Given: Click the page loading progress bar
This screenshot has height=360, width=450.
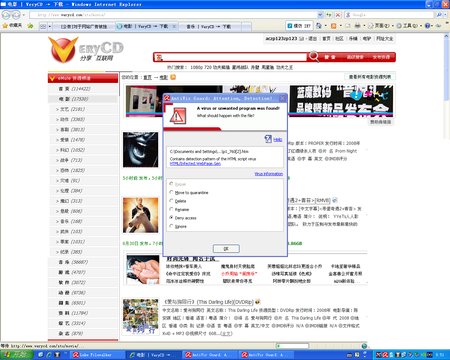Looking at the screenshot, I should click(292, 346).
